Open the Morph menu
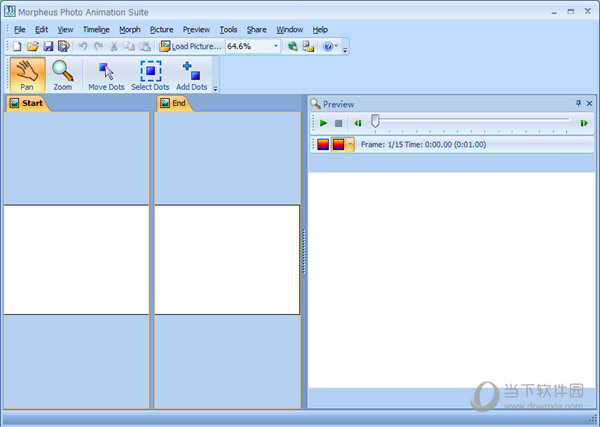This screenshot has width=600, height=427. tap(130, 30)
